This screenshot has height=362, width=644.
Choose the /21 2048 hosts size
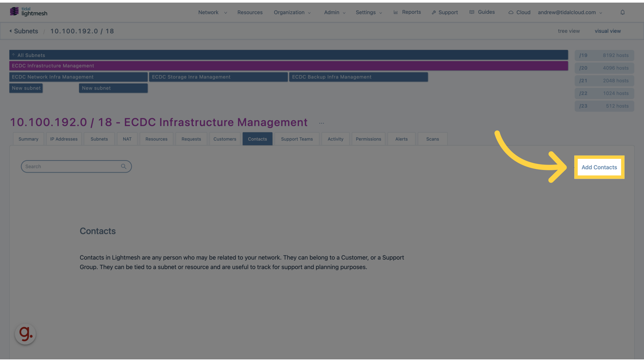pyautogui.click(x=604, y=81)
